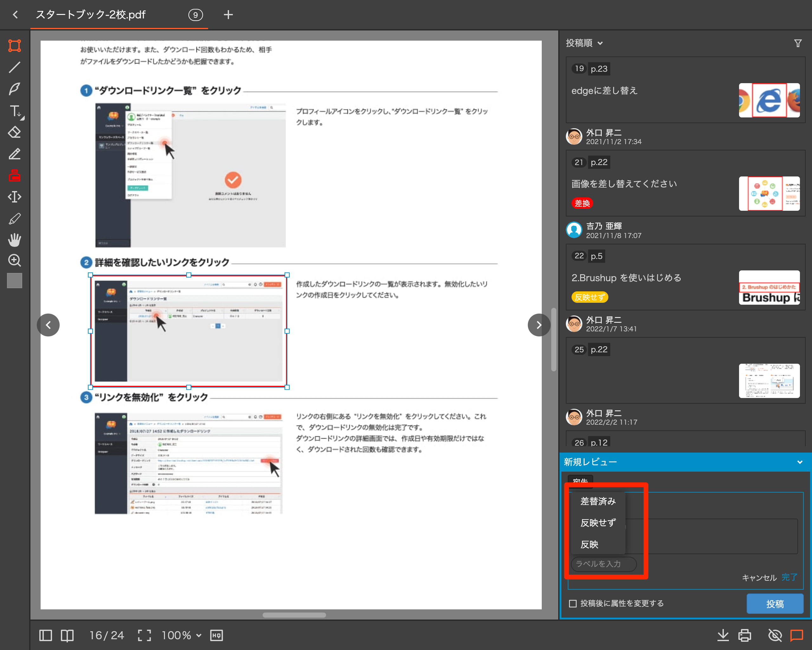The width and height of the screenshot is (812, 650).
Task: Click the zoom magnifier tool
Action: (x=14, y=260)
